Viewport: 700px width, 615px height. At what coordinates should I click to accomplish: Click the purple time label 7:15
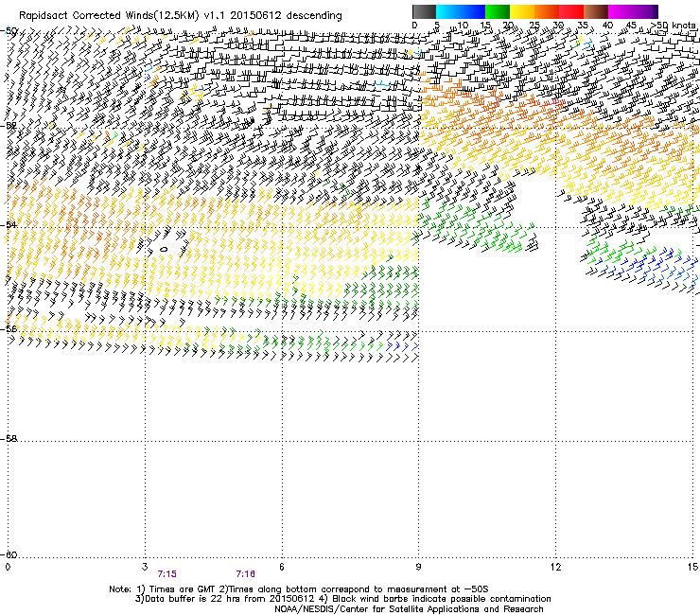point(167,574)
